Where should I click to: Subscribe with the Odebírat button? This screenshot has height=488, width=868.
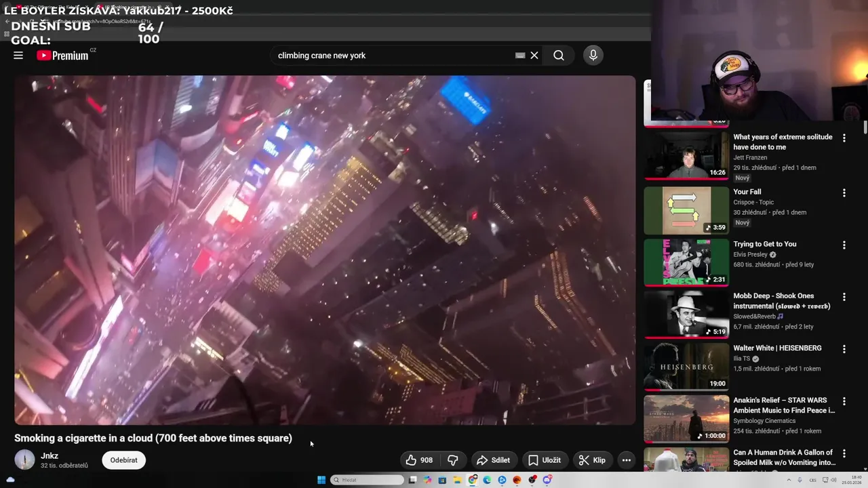[123, 460]
